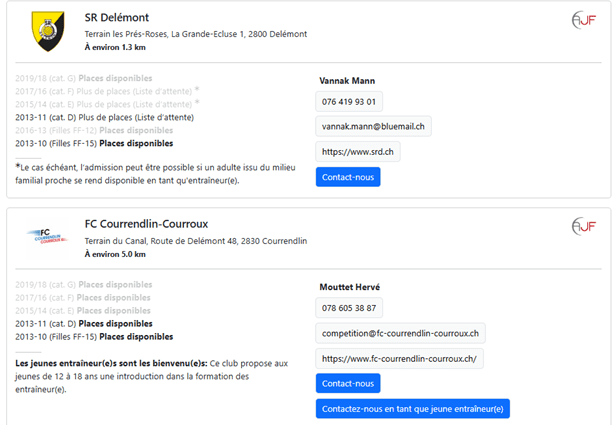This screenshot has width=613, height=425.
Task: Click contact name Vannak Mann
Action: (x=347, y=81)
